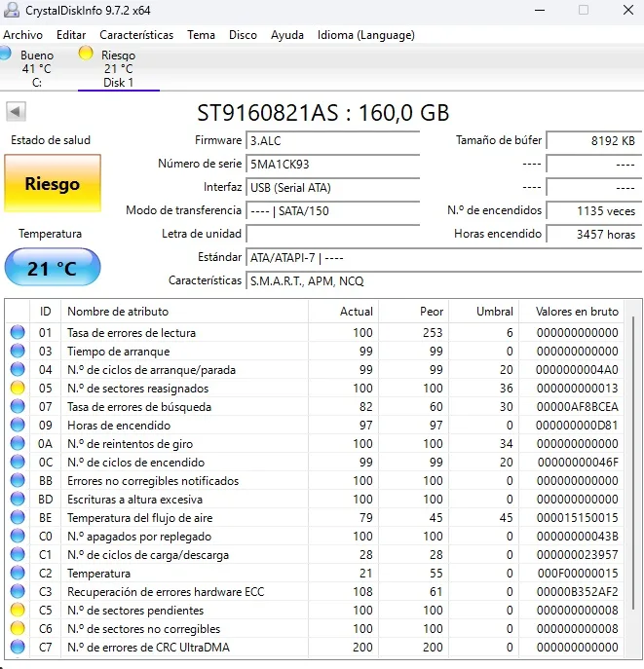Image resolution: width=644 pixels, height=669 pixels.
Task: Select the N.º de sectores pendientes row
Action: 315,611
